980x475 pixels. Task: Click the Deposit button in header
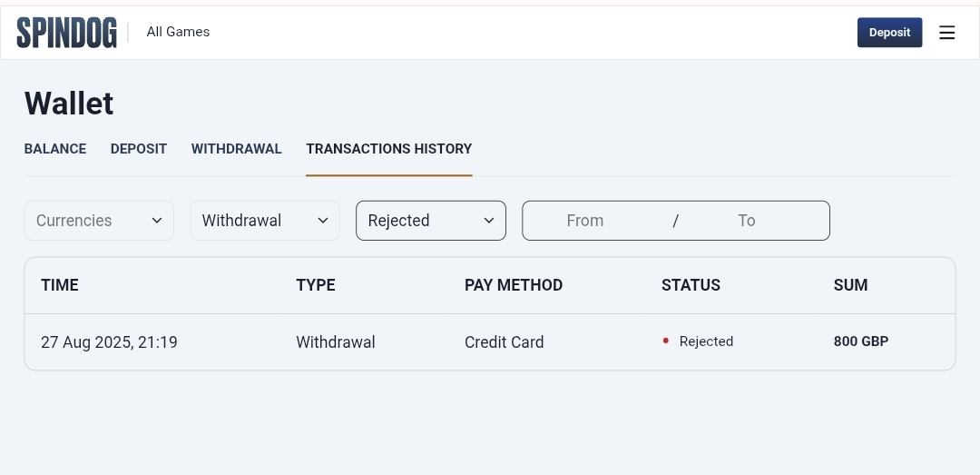(x=889, y=33)
